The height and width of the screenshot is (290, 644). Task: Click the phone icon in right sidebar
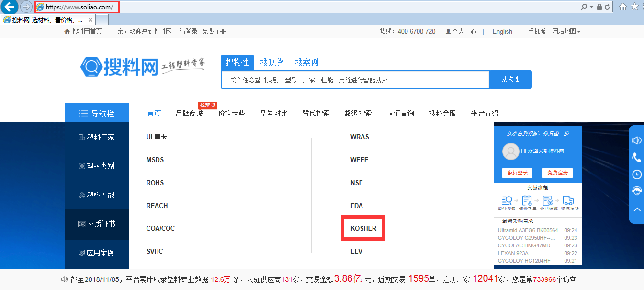coord(636,157)
